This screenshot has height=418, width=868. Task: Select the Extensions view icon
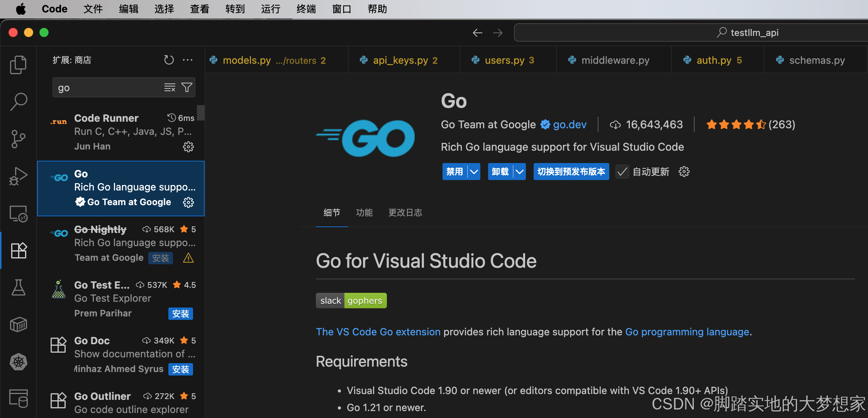pos(18,250)
